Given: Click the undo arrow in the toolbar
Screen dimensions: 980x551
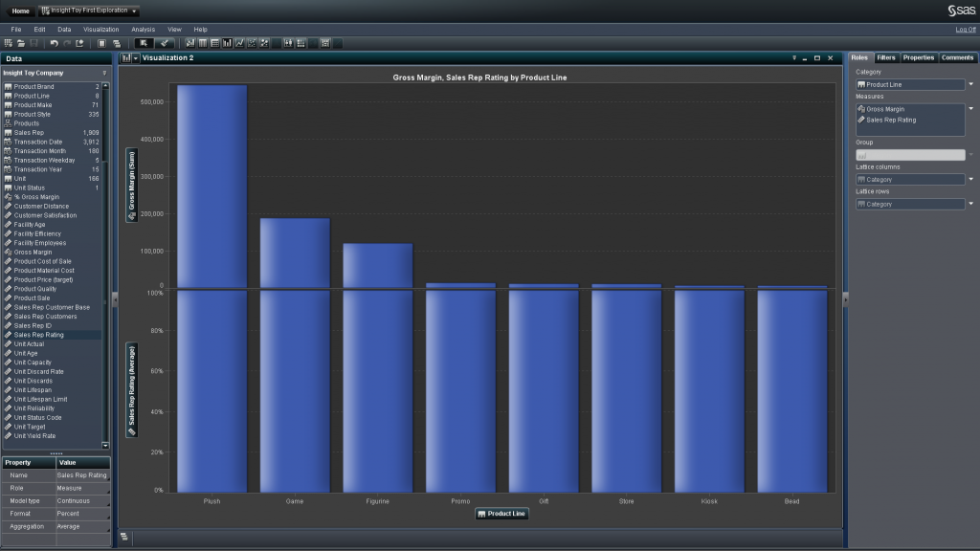Looking at the screenshot, I should [x=55, y=43].
